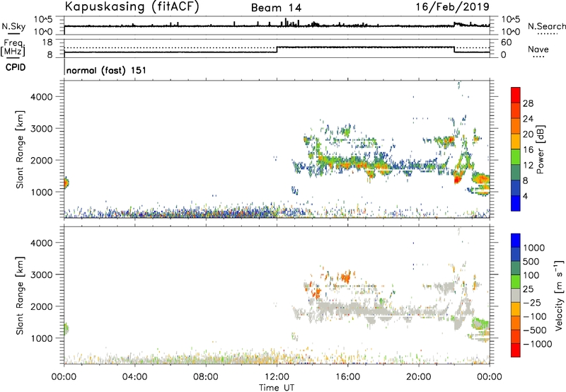Click the "08:00" time tick label
The width and height of the screenshot is (566, 392).
coord(206,377)
